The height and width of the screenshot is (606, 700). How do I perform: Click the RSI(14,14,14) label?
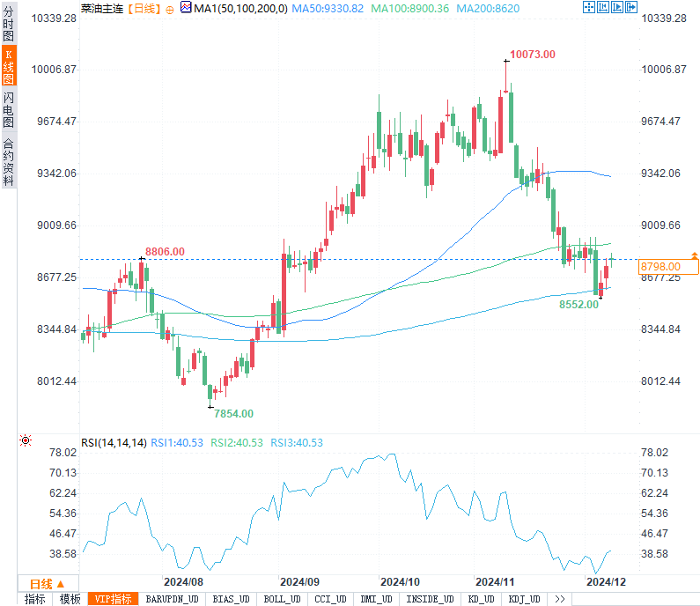tap(114, 442)
